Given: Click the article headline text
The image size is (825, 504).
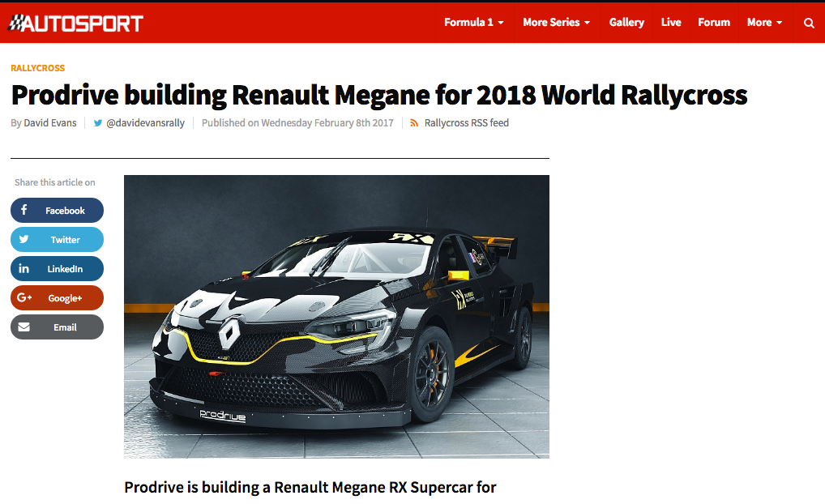Looking at the screenshot, I should 378,96.
